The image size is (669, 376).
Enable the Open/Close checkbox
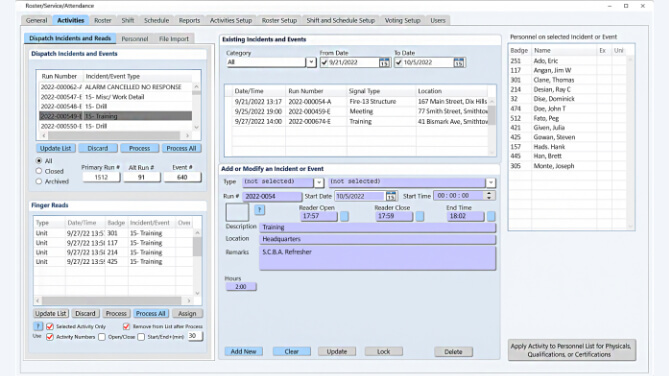tap(102, 337)
